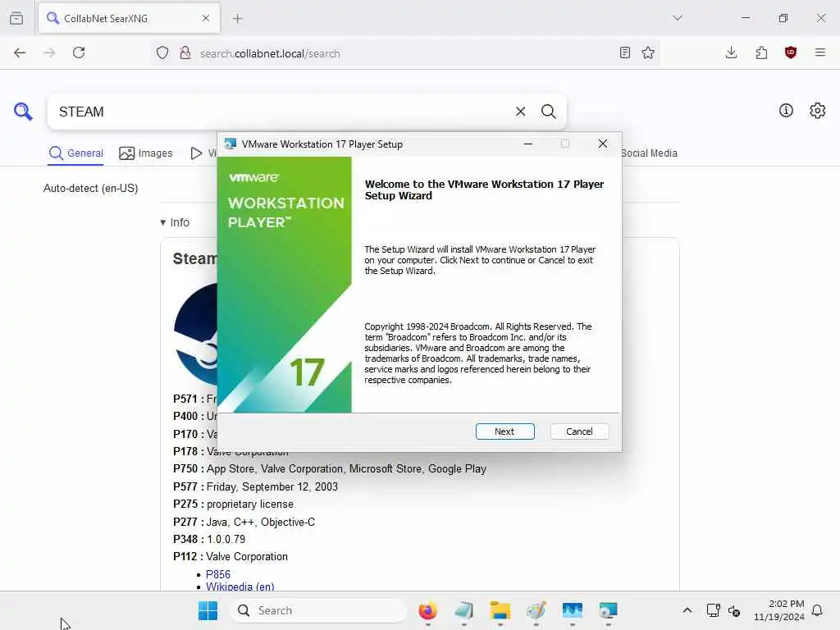This screenshot has width=840, height=630.
Task: Open SearXNG about info page
Action: pos(786,111)
